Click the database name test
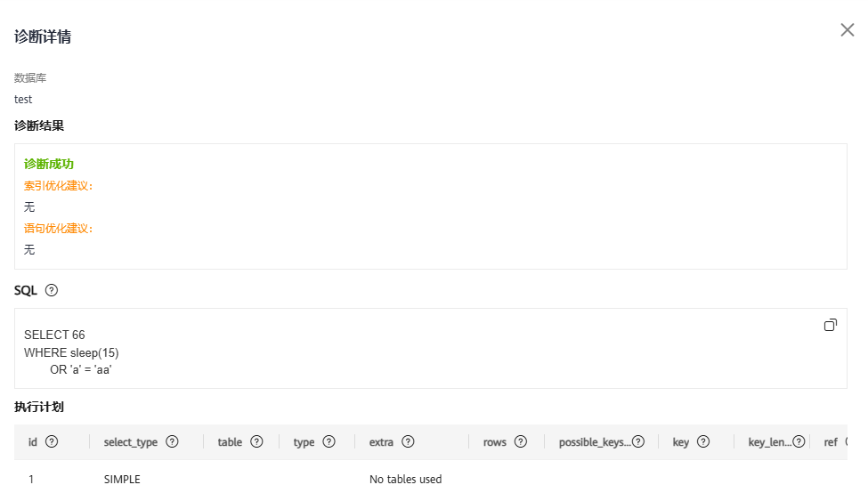Image resolution: width=868 pixels, height=493 pixels. 23,99
